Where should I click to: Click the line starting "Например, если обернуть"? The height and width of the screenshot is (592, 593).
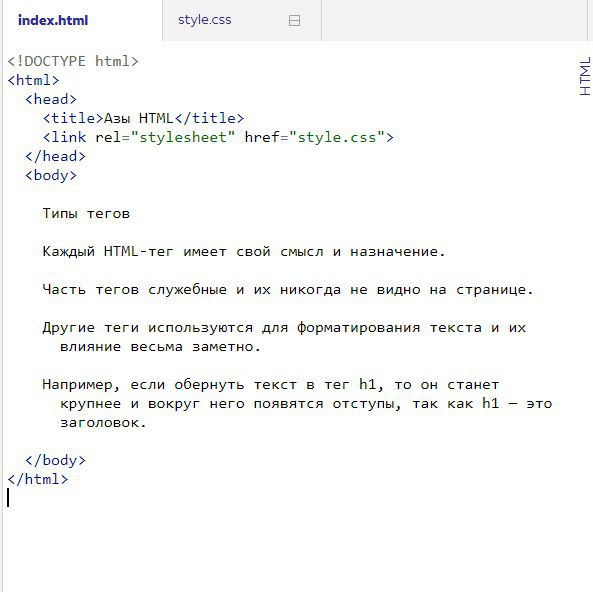click(x=271, y=384)
